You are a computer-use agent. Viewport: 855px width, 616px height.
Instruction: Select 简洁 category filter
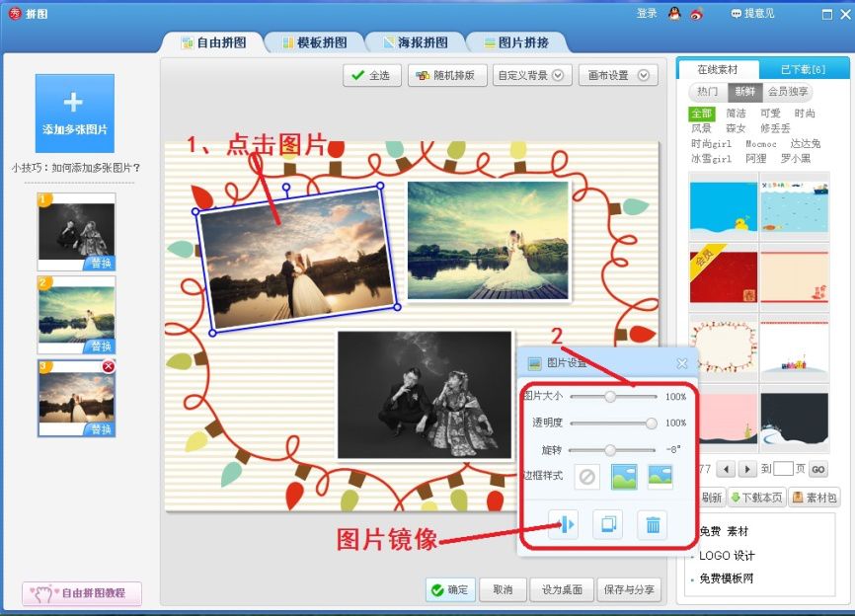(736, 114)
